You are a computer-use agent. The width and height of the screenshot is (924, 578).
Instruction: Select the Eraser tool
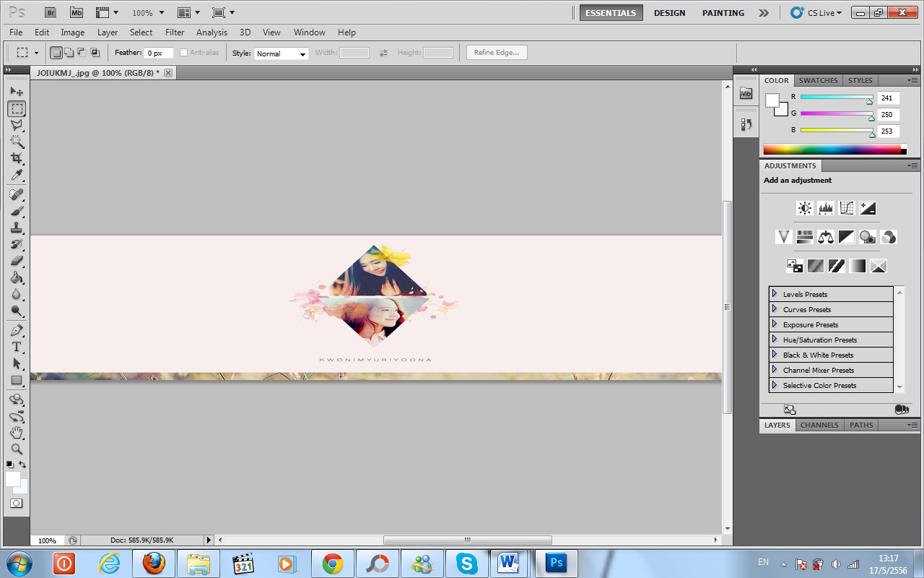pos(17,261)
